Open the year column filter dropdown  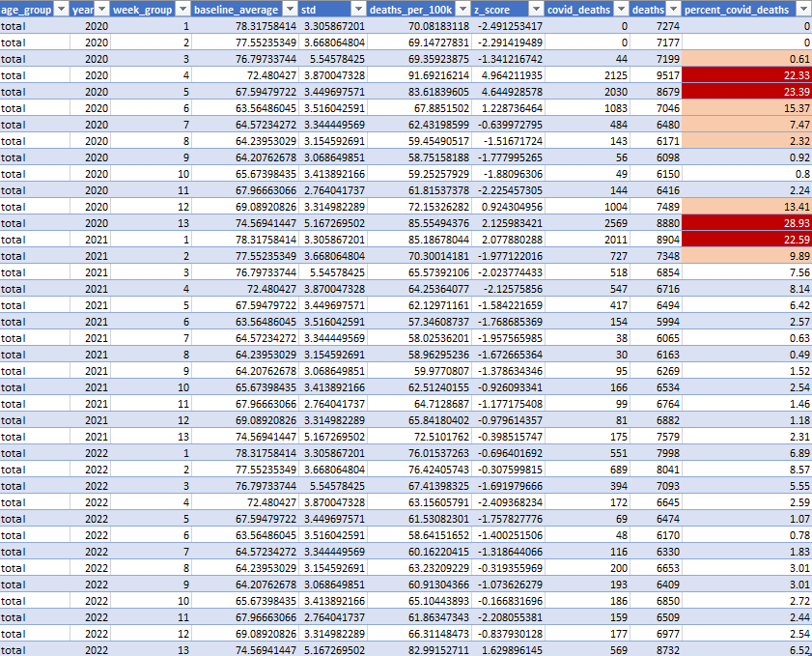102,10
